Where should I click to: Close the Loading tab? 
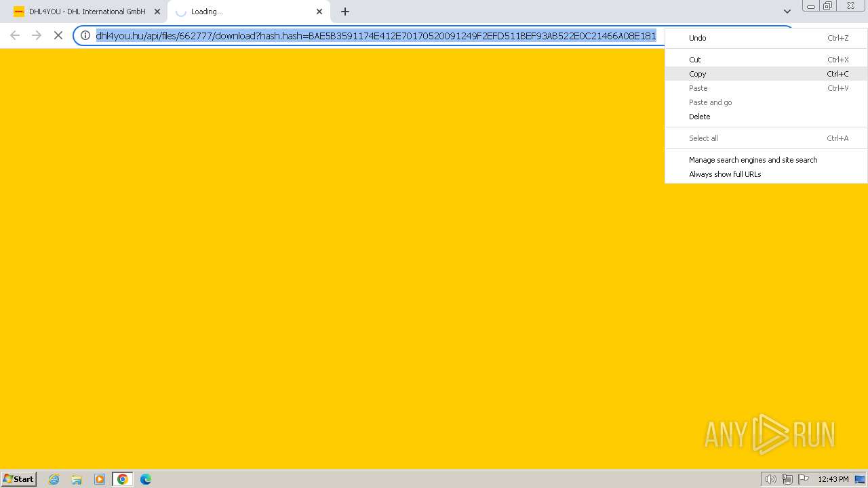(319, 12)
